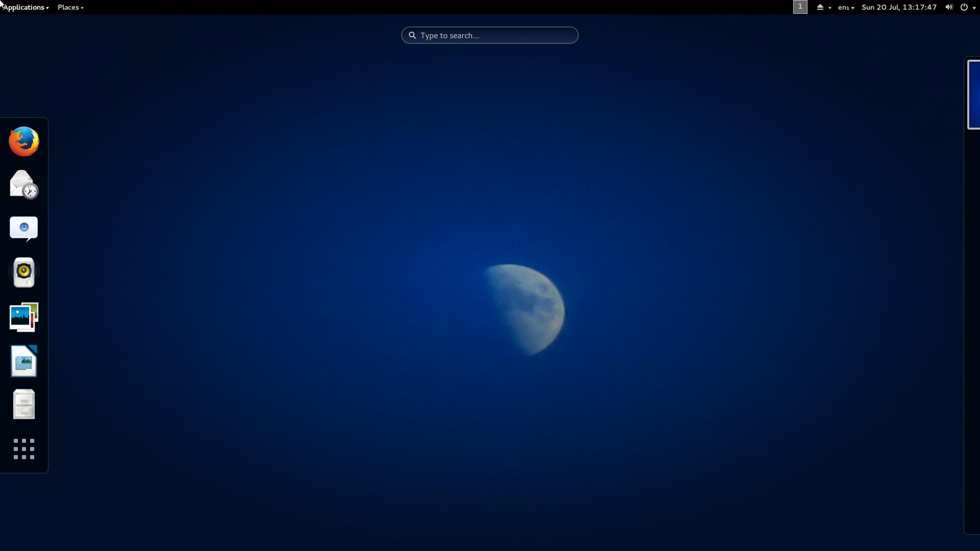The height and width of the screenshot is (551, 980).
Task: Select the workspace thumbnail on the right edge
Action: point(974,94)
